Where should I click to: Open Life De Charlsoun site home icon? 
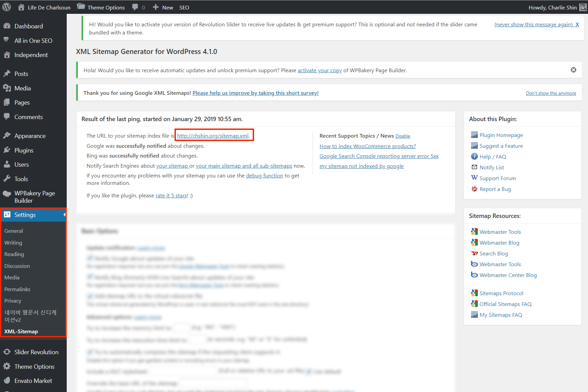coord(21,7)
